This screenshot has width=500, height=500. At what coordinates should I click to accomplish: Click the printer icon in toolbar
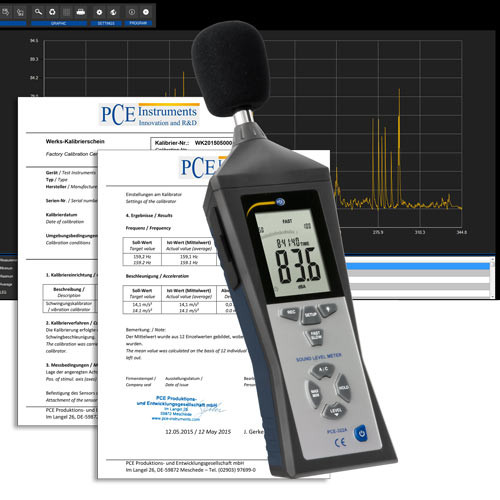pyautogui.click(x=81, y=12)
